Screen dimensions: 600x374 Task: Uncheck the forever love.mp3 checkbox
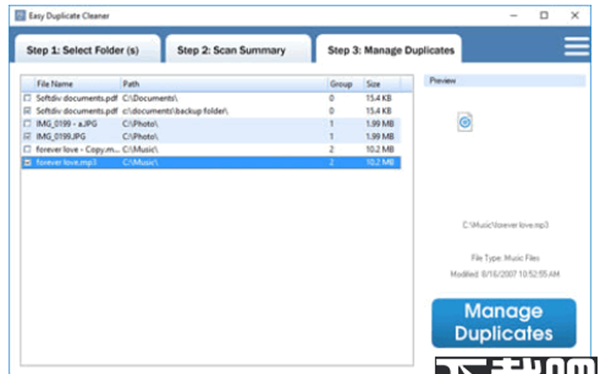click(27, 162)
